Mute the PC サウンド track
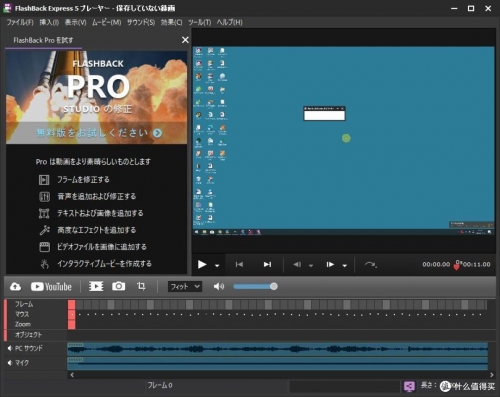The image size is (500, 397). [x=10, y=348]
